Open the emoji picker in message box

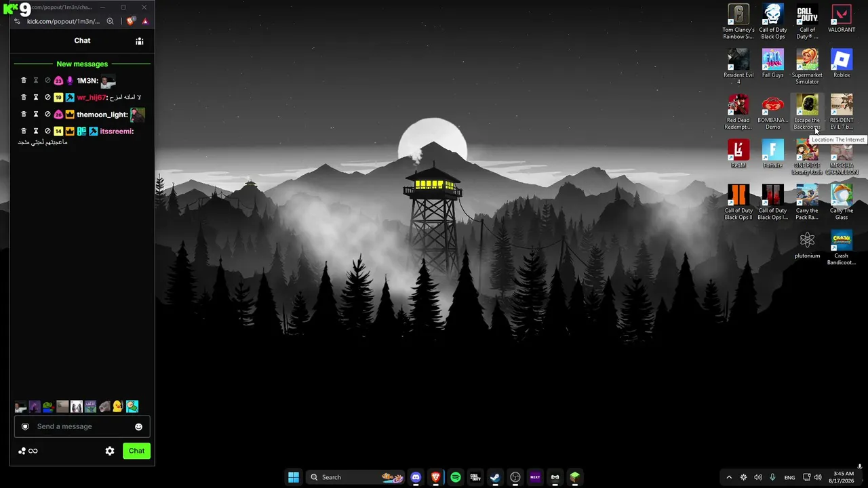coord(138,427)
